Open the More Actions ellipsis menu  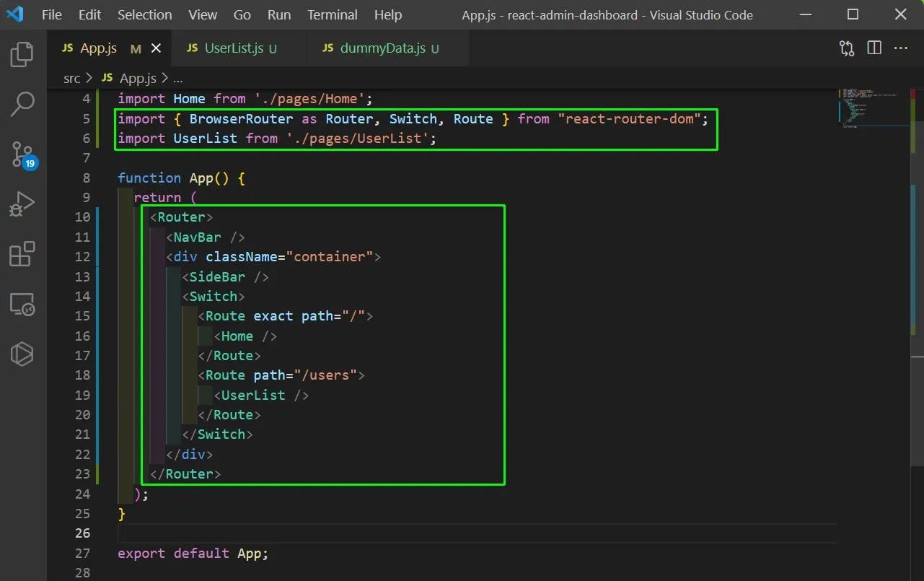pyautogui.click(x=901, y=48)
